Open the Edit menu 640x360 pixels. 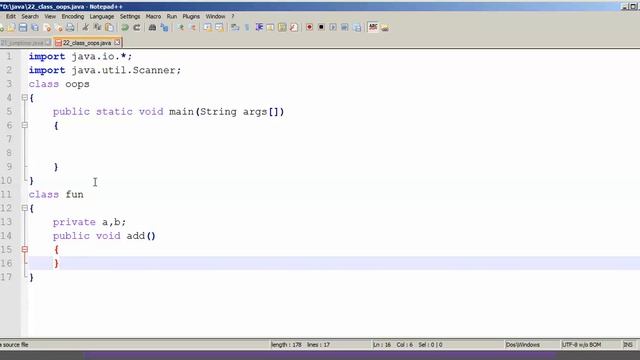click(11, 16)
